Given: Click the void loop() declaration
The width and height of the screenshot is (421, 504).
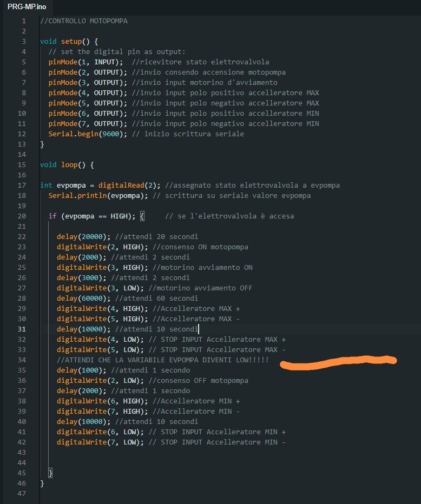Looking at the screenshot, I should pyautogui.click(x=67, y=165).
